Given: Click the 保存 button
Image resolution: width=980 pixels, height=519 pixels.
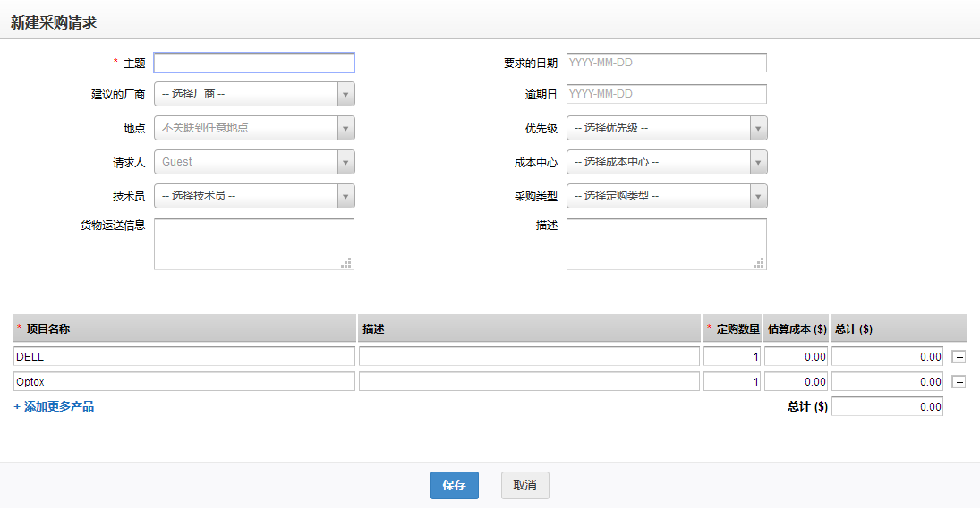Looking at the screenshot, I should (454, 485).
